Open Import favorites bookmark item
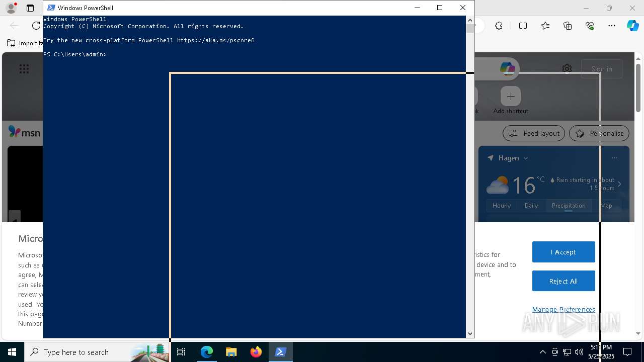644x362 pixels. (x=25, y=43)
